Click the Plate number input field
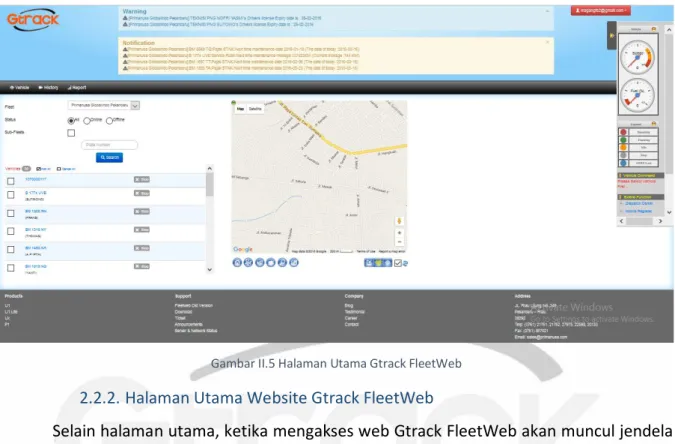675x444 pixels. click(x=109, y=145)
